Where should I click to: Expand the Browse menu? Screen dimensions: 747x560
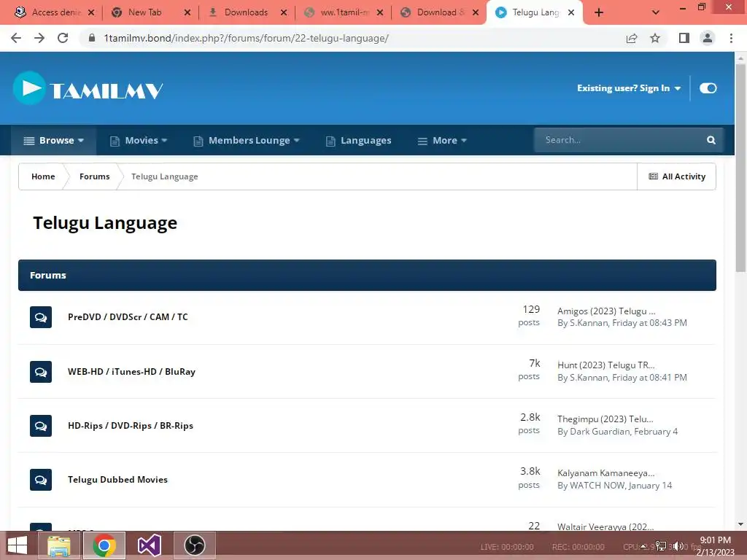54,141
